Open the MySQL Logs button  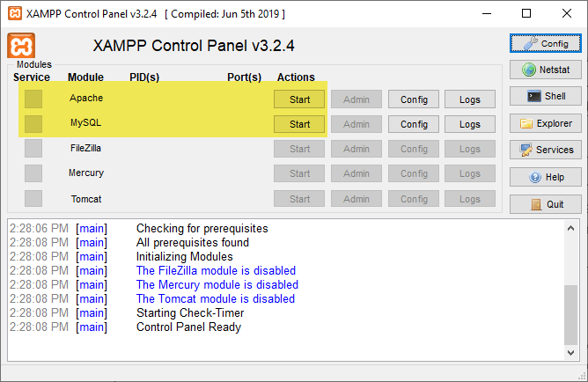(470, 124)
